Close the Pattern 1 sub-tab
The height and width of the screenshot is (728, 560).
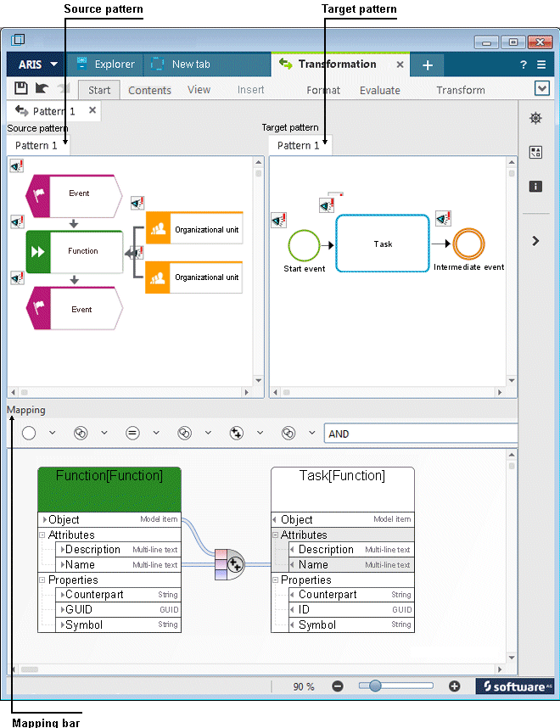click(92, 110)
